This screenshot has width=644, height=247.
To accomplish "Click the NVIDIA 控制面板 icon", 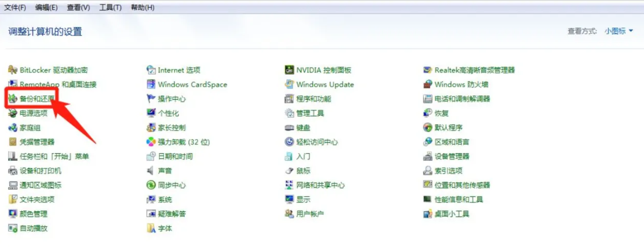I will coord(289,70).
